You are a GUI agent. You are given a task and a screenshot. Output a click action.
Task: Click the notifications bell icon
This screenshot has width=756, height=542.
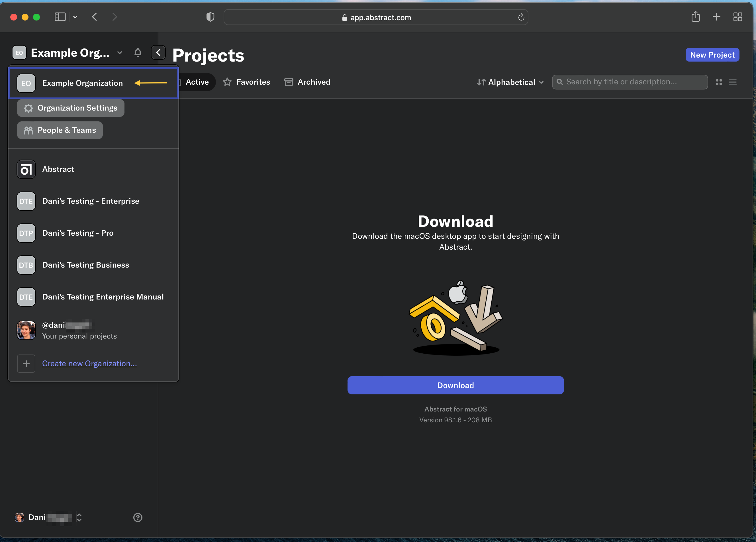click(138, 53)
